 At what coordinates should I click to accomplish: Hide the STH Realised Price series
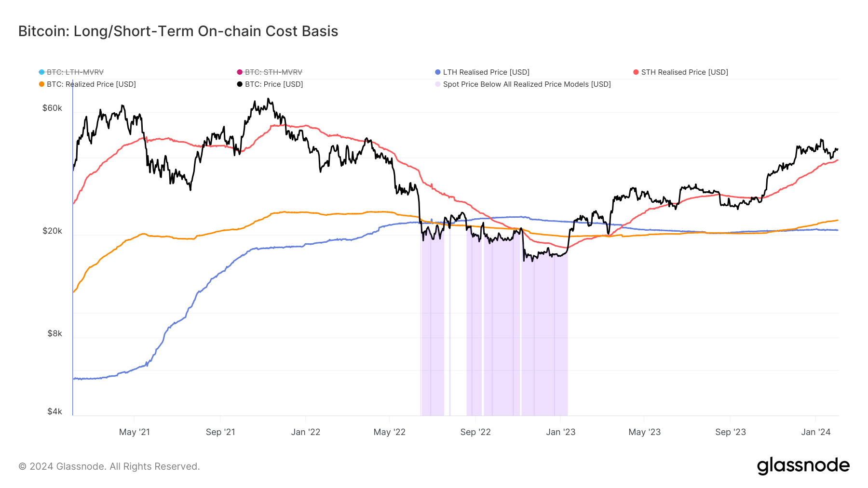coord(680,72)
